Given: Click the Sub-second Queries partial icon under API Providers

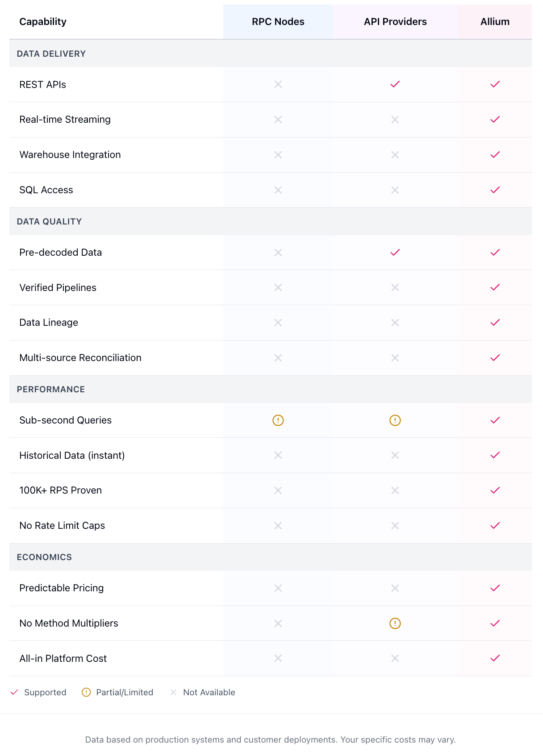Looking at the screenshot, I should point(395,420).
